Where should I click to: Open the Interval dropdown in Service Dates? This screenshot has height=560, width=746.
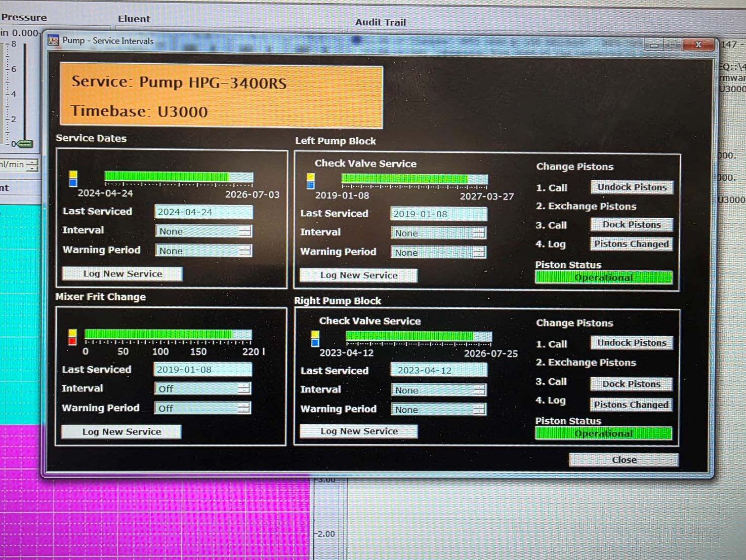(203, 231)
